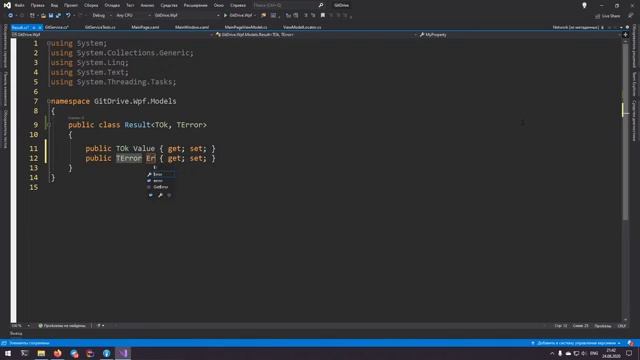
Task: Click the search magnifier icon
Action: tap(321, 5)
